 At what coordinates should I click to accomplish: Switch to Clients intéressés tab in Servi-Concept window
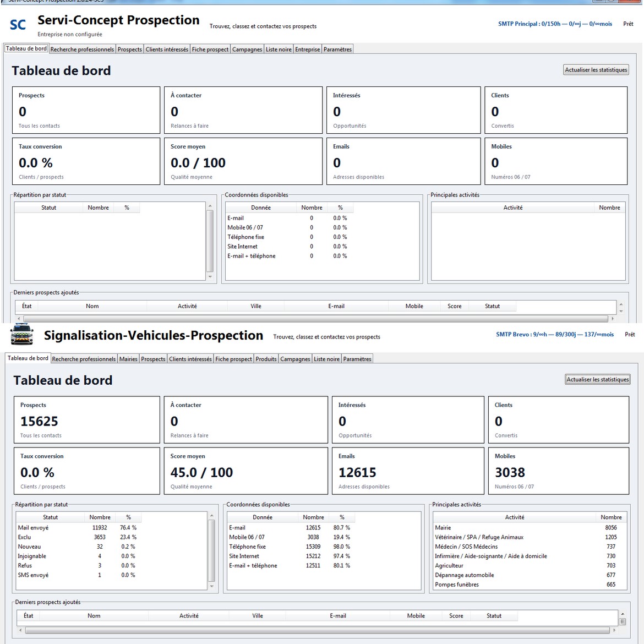(167, 50)
